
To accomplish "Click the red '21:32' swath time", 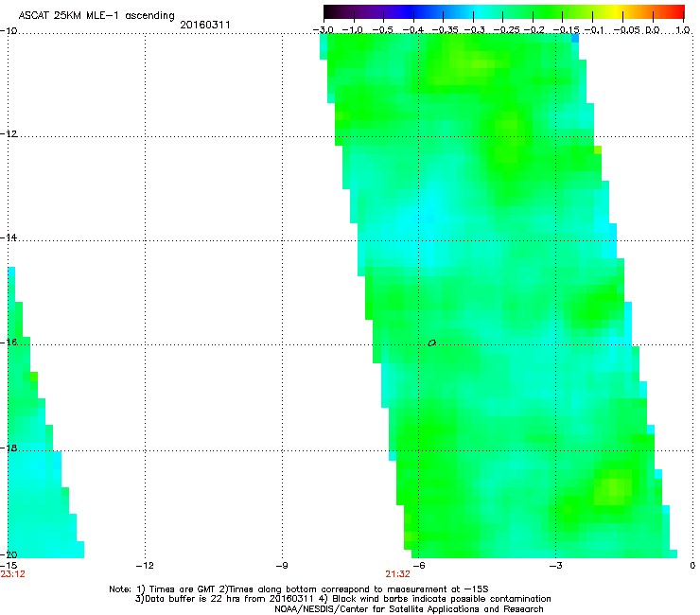I will pos(397,574).
